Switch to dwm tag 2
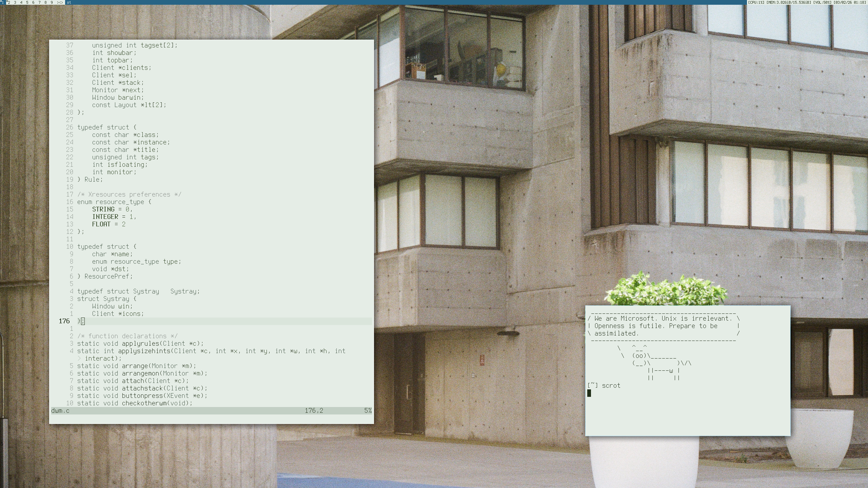This screenshot has width=868, height=488. pos(8,2)
